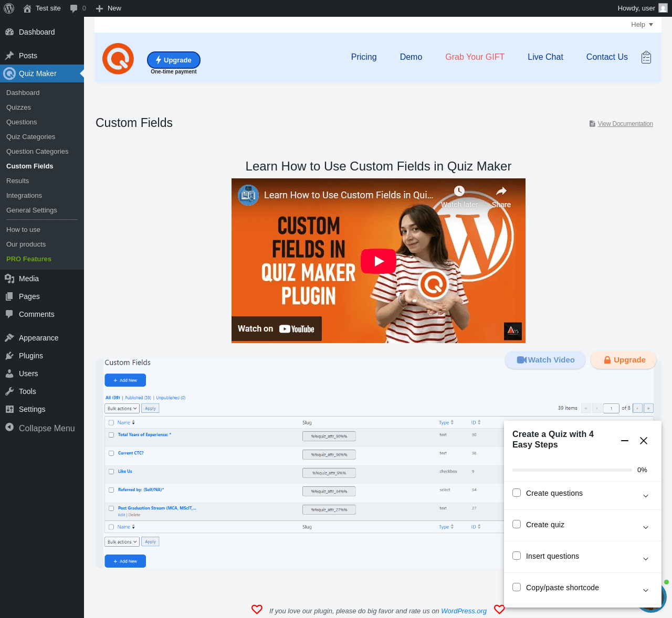Viewport: 672px width, 618px height.
Task: Visit Test site home icon
Action: pyautogui.click(x=27, y=8)
